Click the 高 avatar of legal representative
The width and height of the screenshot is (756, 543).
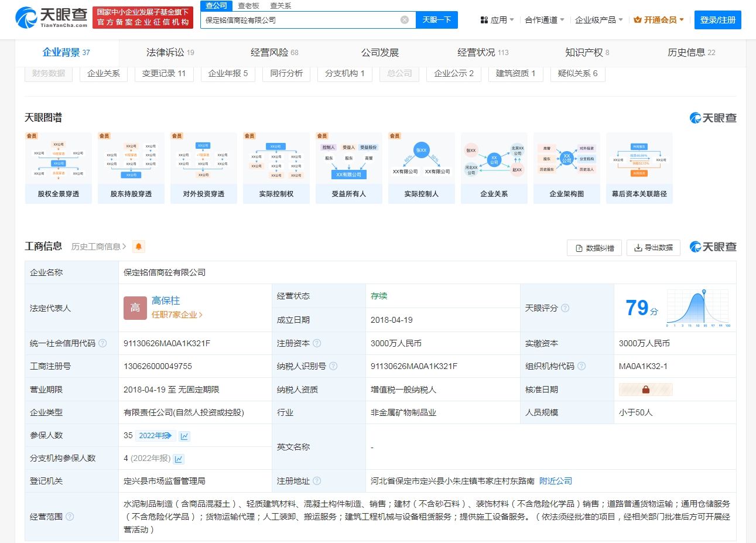click(x=135, y=308)
